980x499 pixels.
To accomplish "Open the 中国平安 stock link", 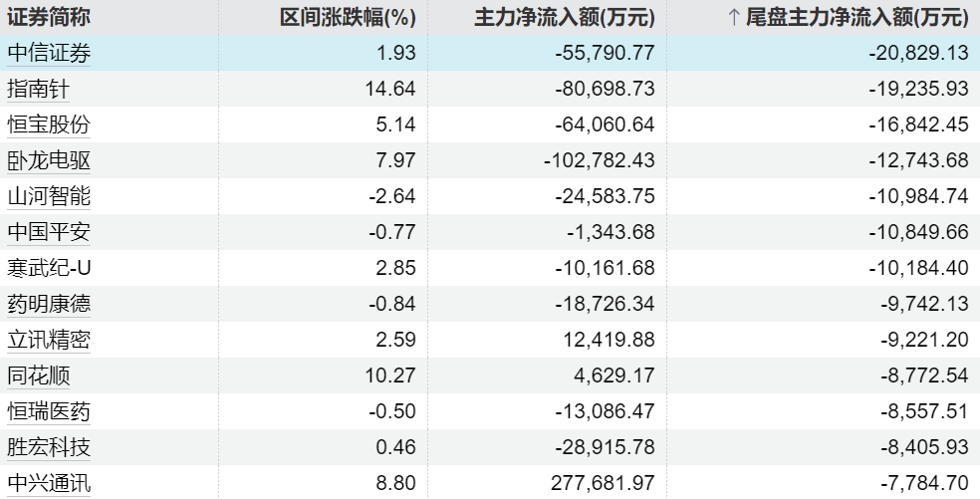I will tap(49, 232).
